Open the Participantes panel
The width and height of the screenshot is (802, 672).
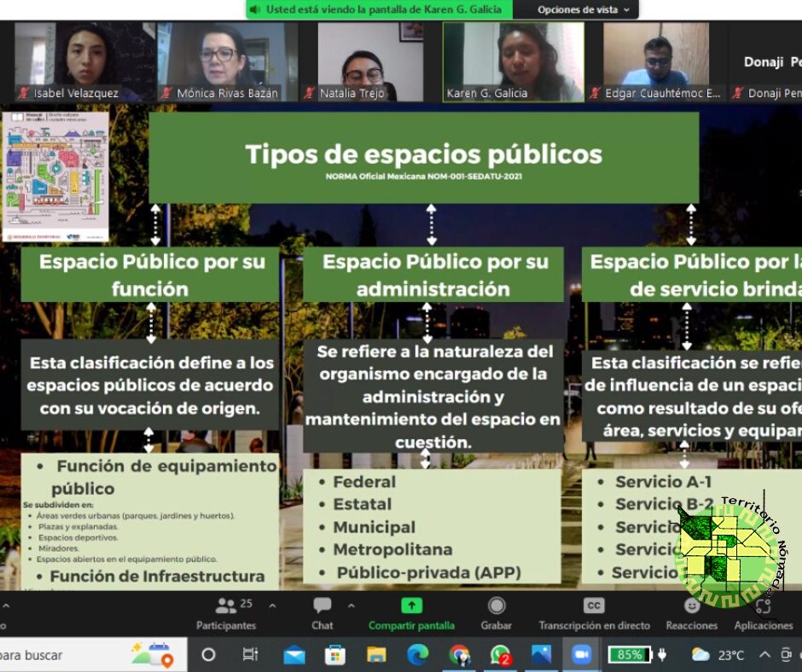pyautogui.click(x=226, y=613)
